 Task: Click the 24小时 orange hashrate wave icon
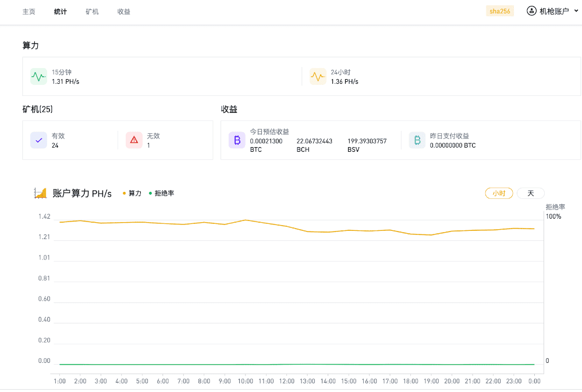pyautogui.click(x=318, y=77)
